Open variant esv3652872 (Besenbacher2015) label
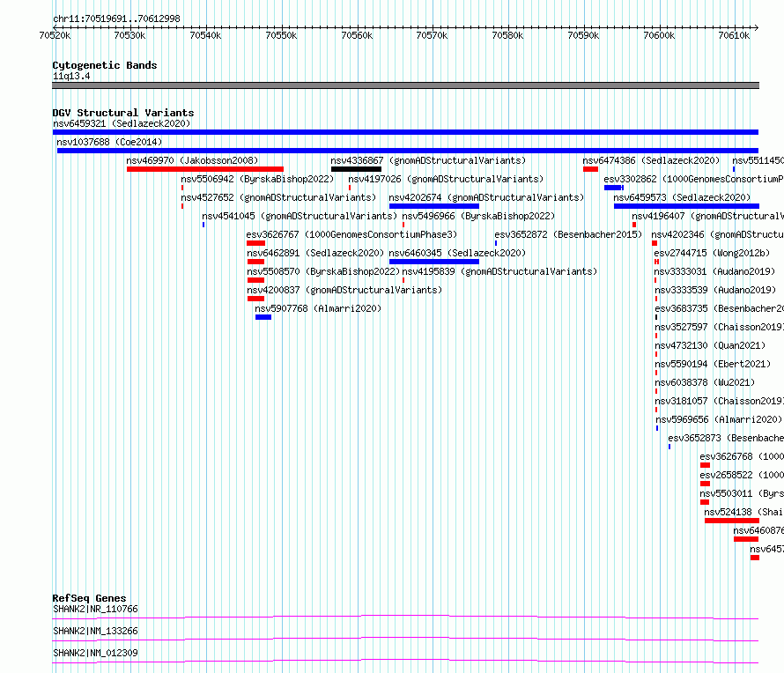Viewport: 784px width, 673px height. point(568,234)
